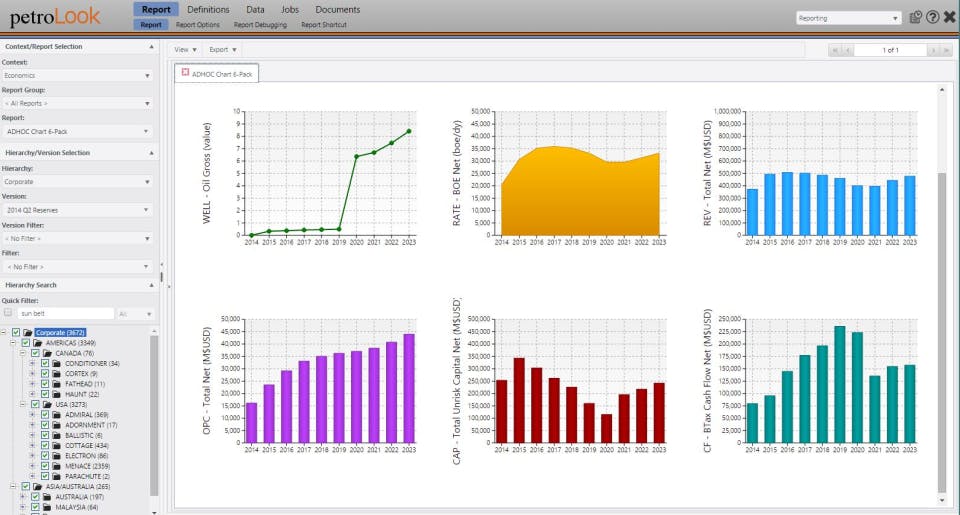The width and height of the screenshot is (960, 515).
Task: Open the Jobs menu
Action: [x=290, y=10]
